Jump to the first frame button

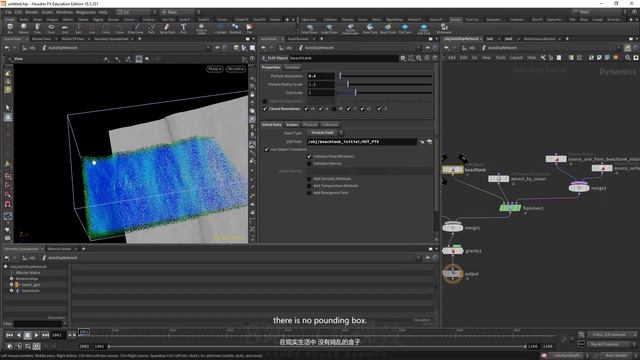[9, 335]
